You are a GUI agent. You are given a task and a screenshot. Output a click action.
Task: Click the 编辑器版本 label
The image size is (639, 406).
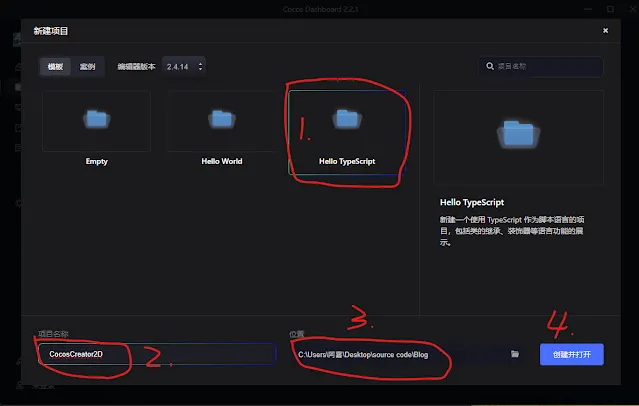[137, 66]
